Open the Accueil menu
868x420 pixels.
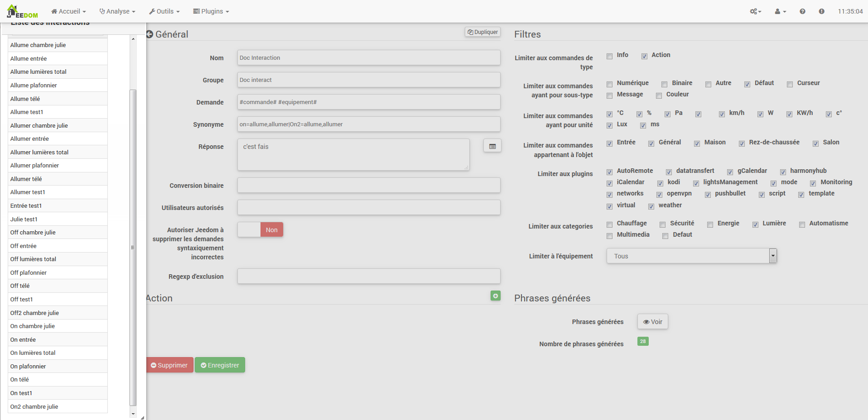68,11
